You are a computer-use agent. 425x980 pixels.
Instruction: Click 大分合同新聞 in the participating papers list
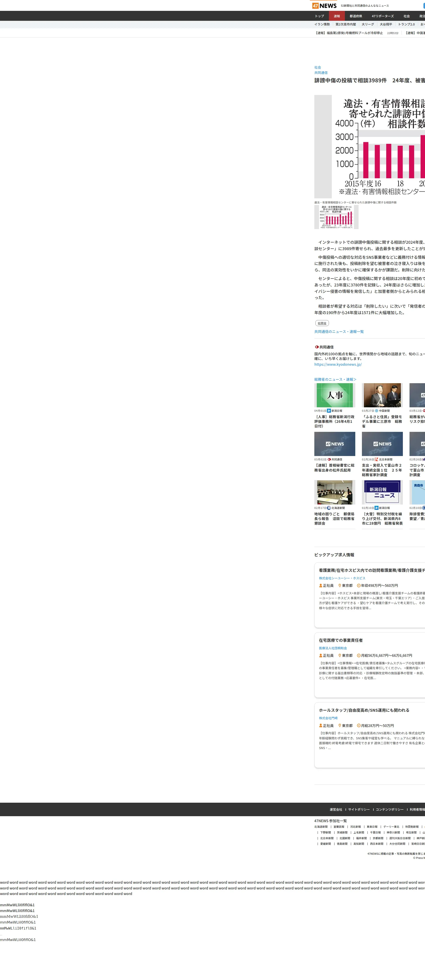[x=397, y=844]
